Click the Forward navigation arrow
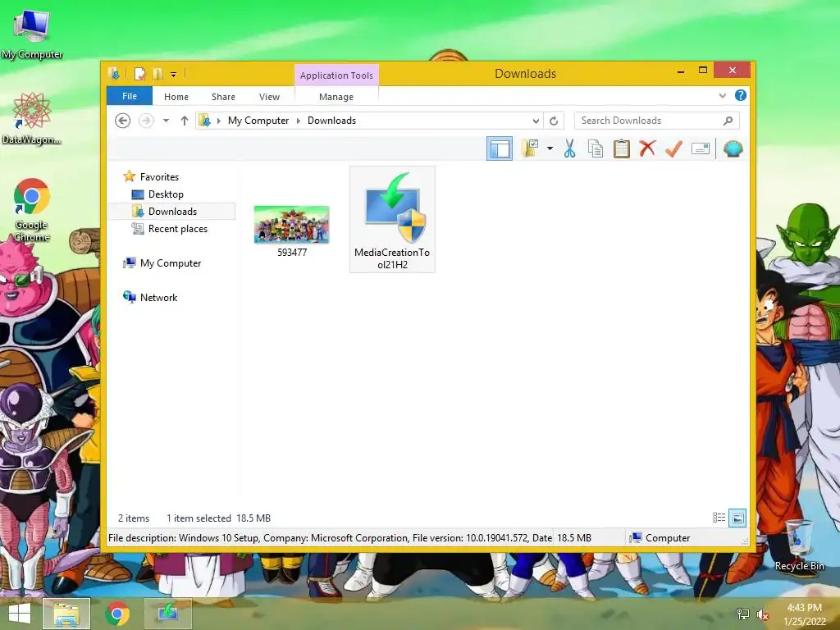This screenshot has height=630, width=840. point(146,121)
